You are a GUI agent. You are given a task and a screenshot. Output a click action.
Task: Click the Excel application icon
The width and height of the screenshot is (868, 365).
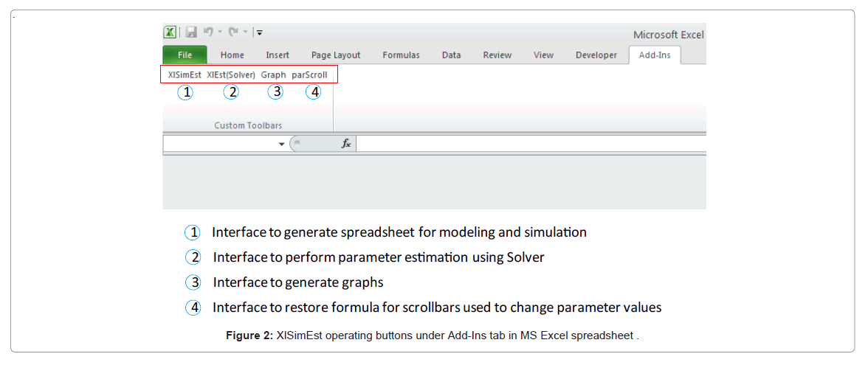click(x=170, y=32)
